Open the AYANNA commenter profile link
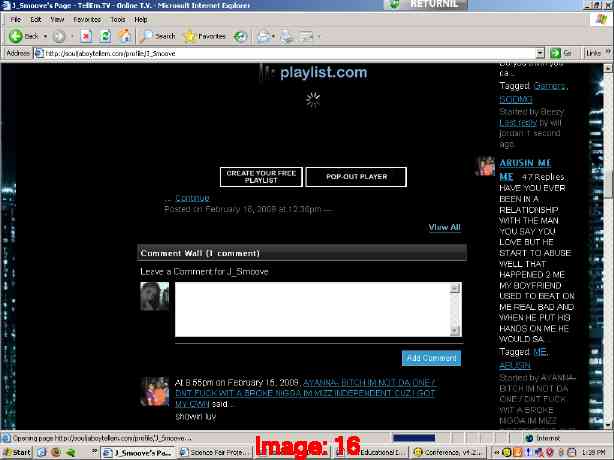 pyautogui.click(x=305, y=393)
